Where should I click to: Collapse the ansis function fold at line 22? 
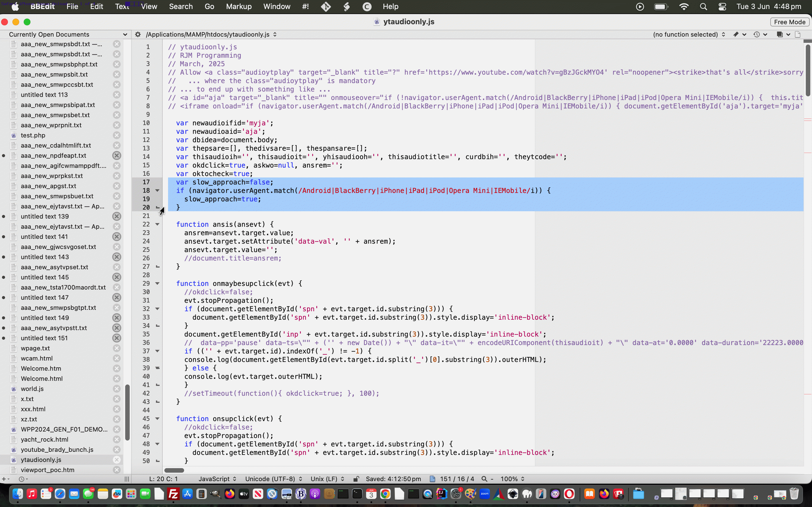[x=157, y=224]
